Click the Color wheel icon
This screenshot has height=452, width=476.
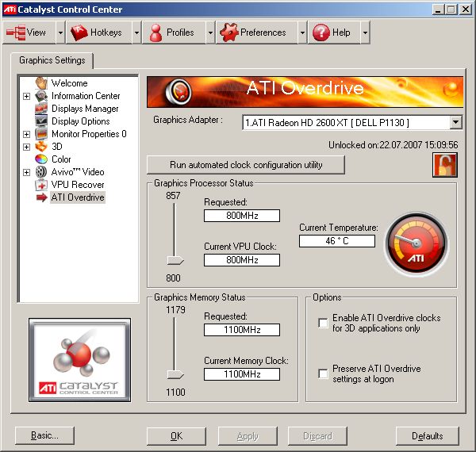(x=41, y=159)
